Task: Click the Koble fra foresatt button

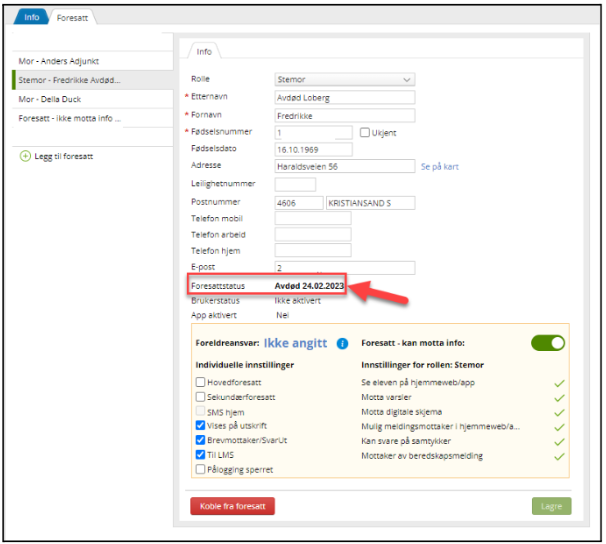Action: tap(232, 506)
